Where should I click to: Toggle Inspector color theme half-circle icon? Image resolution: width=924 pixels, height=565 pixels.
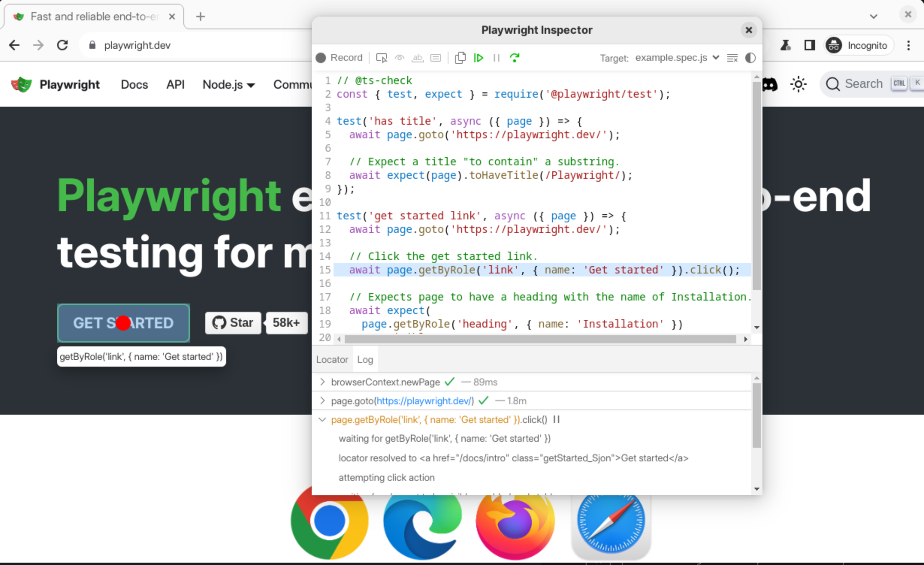click(x=750, y=58)
